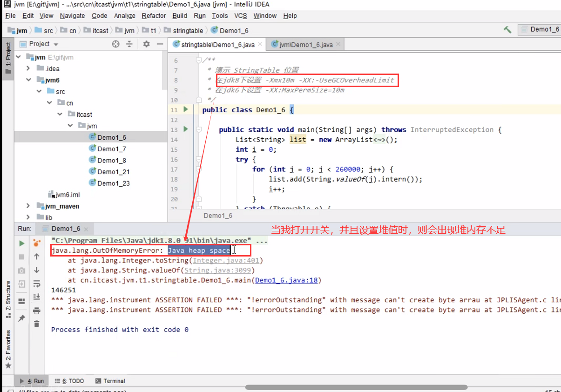Select Demo1_7 in the project tree
561x392 pixels.
click(112, 149)
